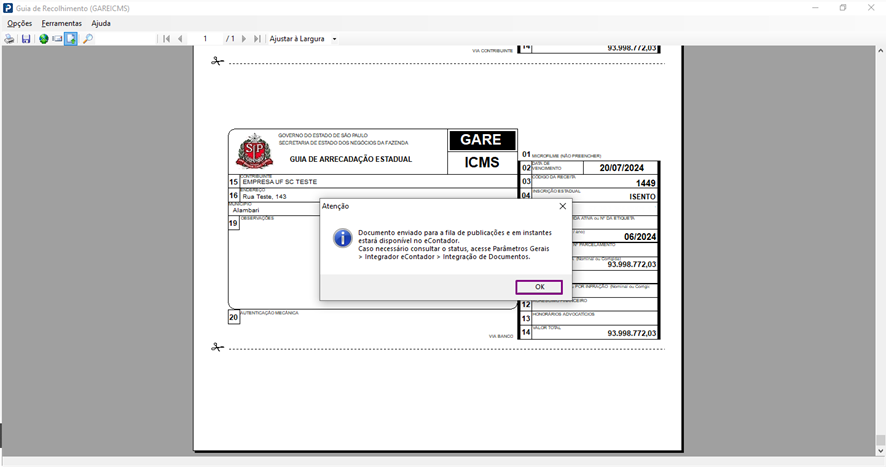This screenshot has height=467, width=886.
Task: Open the Ajuda menu
Action: coord(101,23)
